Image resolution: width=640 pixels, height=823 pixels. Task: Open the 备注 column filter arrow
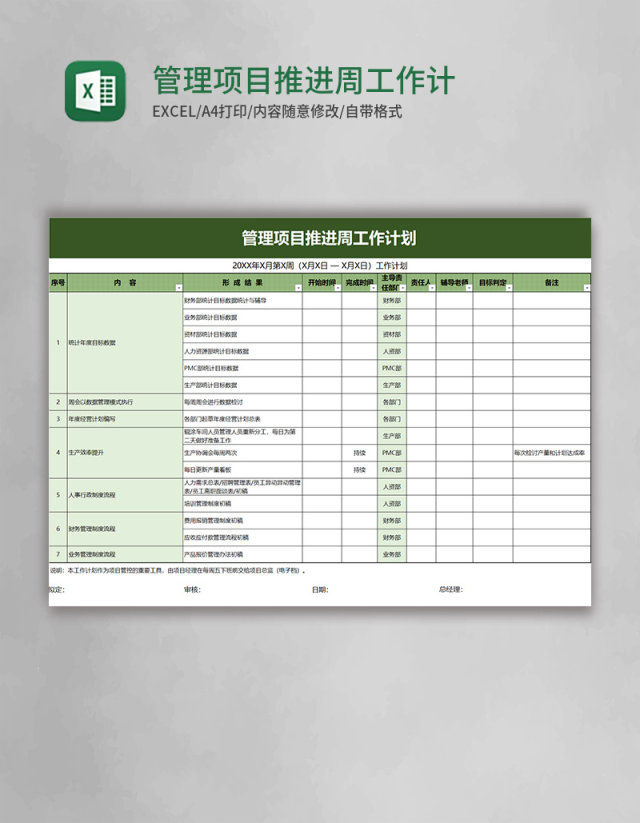(x=586, y=287)
